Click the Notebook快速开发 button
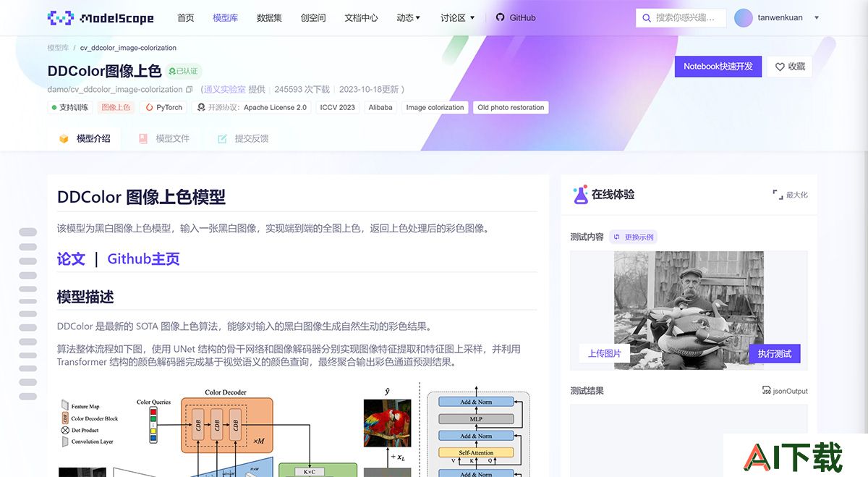 [x=718, y=67]
